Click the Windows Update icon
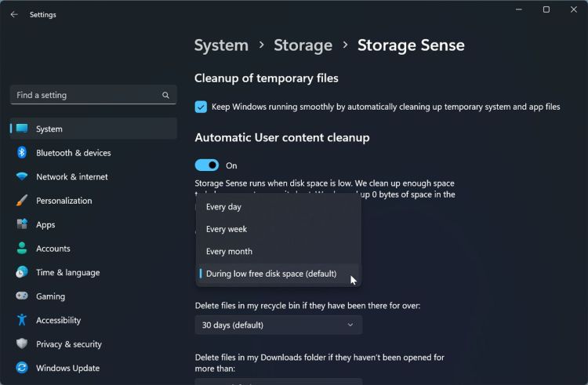Screen dimensions: 588x385 tap(22, 368)
